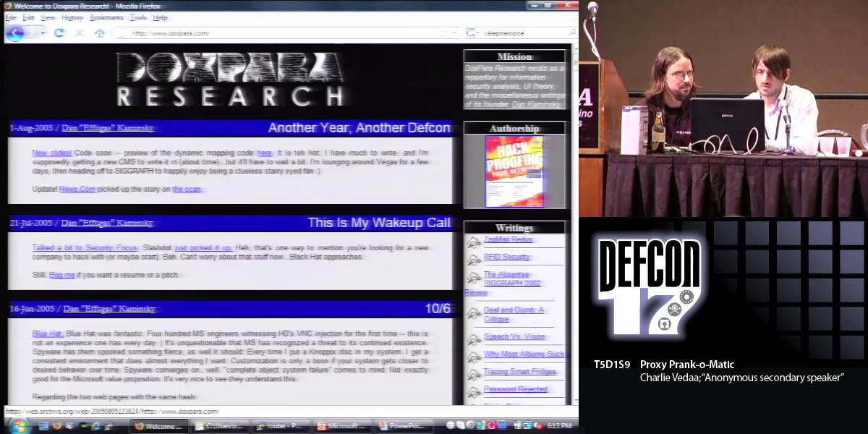
Task: Click icon beside Tracing Smart Fridges
Action: (x=474, y=375)
